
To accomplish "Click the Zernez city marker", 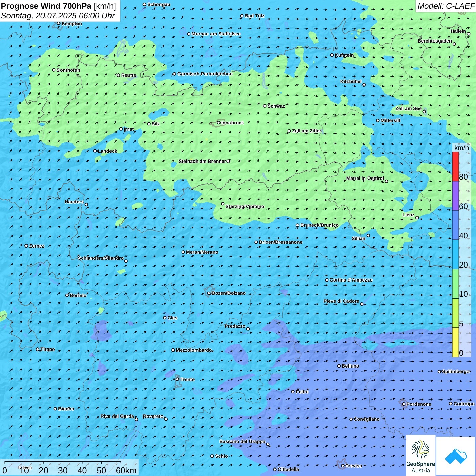I will click(x=26, y=246).
